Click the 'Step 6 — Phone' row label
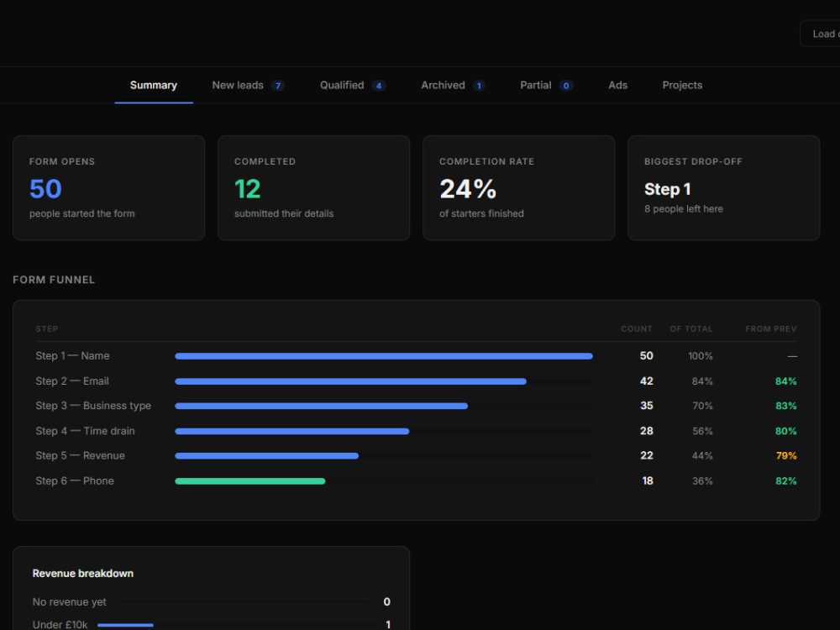Screen dimensions: 840x630 75,480
